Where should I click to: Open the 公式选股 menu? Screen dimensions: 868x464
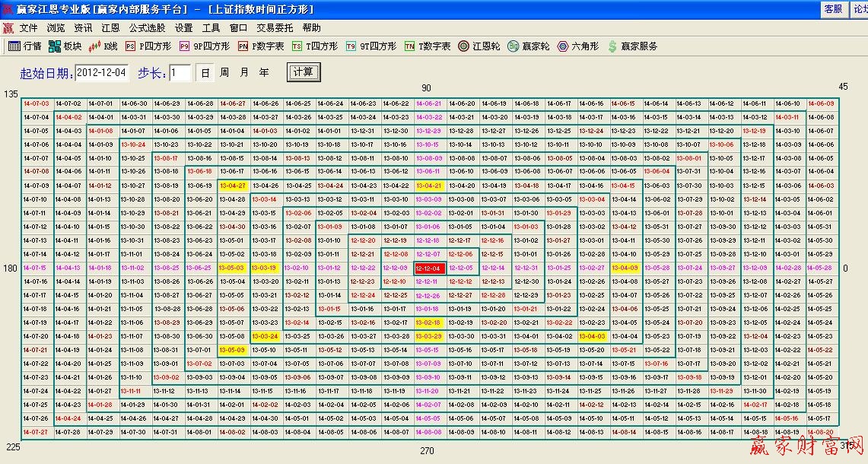[148, 27]
